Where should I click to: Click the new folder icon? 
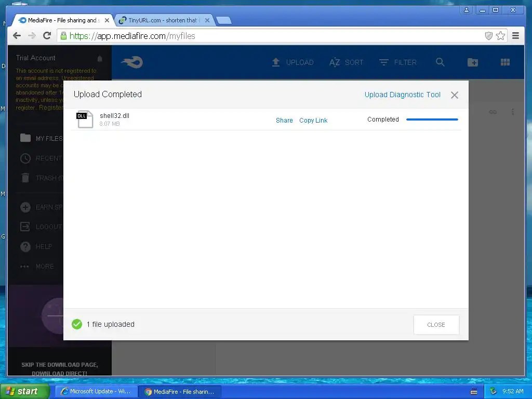(473, 62)
